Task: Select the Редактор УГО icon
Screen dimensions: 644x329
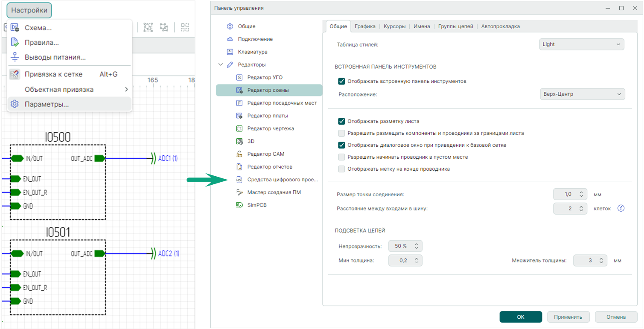Action: tap(239, 77)
